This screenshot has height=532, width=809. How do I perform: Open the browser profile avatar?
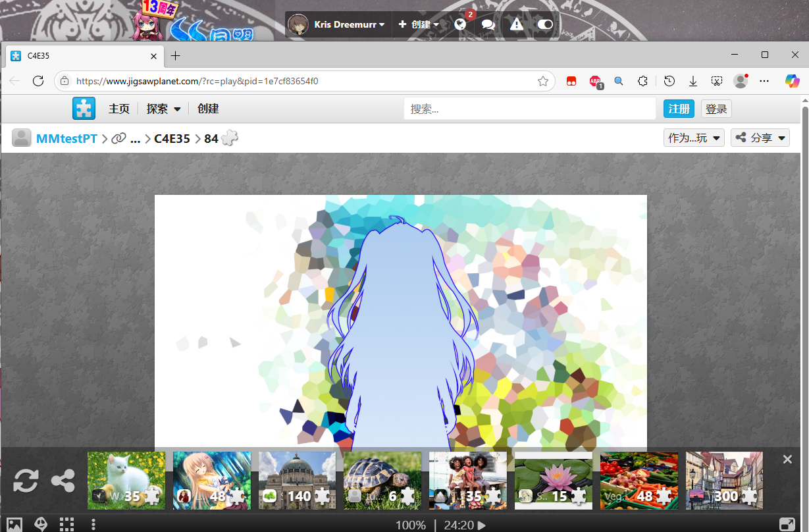click(741, 81)
